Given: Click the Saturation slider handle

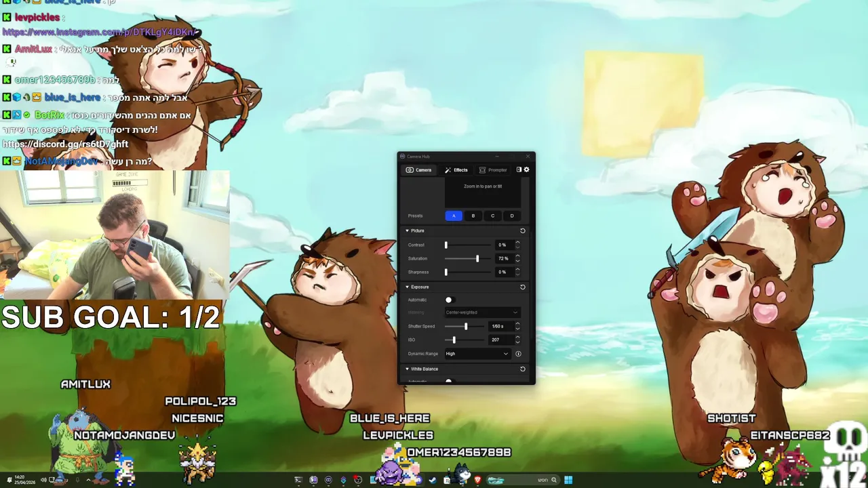Looking at the screenshot, I should click(x=477, y=258).
